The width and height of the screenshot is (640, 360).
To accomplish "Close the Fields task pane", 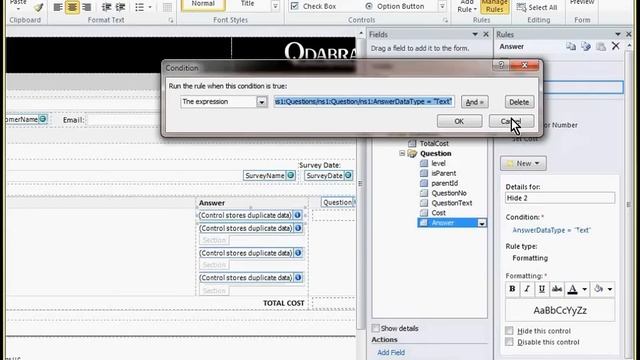I will pyautogui.click(x=486, y=35).
